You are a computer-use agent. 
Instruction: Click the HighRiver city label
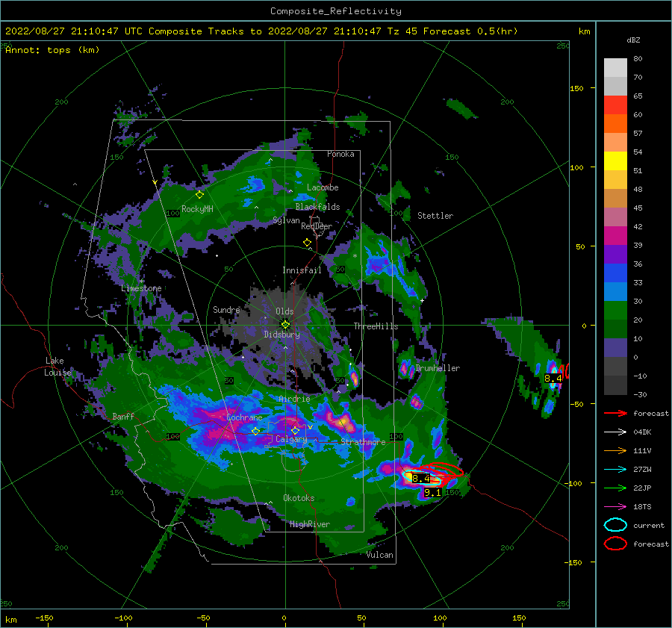pyautogui.click(x=310, y=524)
